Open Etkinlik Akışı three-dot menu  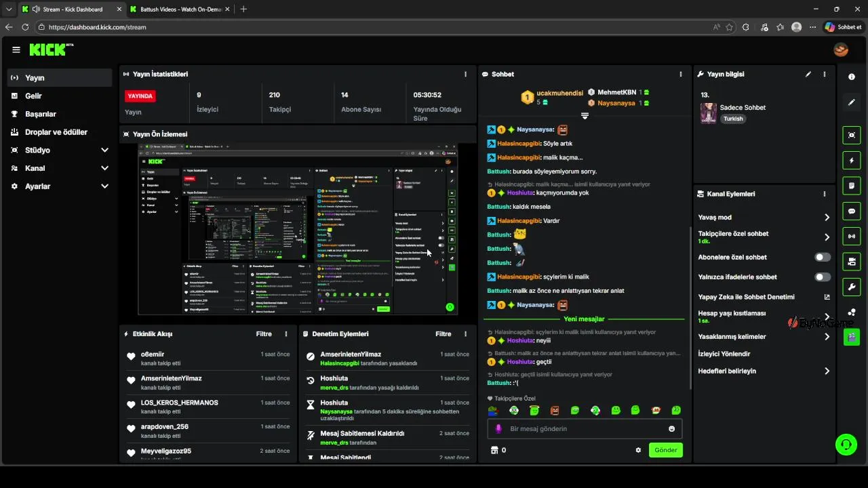[286, 334]
